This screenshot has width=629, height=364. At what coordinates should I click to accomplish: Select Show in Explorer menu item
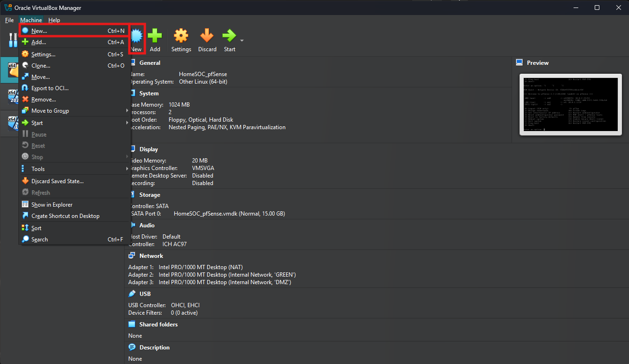[52, 205]
